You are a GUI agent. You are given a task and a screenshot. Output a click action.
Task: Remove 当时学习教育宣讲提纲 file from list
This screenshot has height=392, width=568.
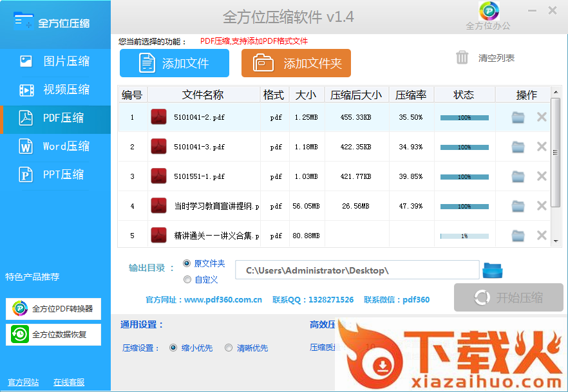click(542, 206)
